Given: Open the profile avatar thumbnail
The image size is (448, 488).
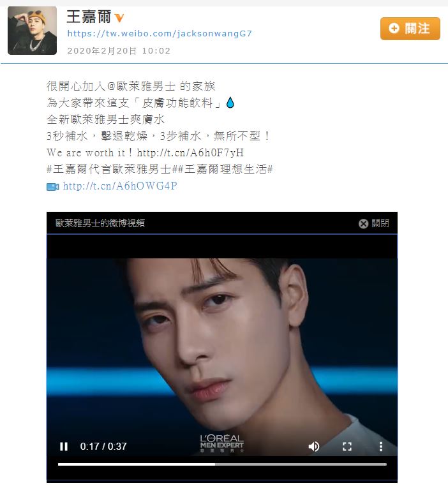Looking at the screenshot, I should pyautogui.click(x=32, y=31).
